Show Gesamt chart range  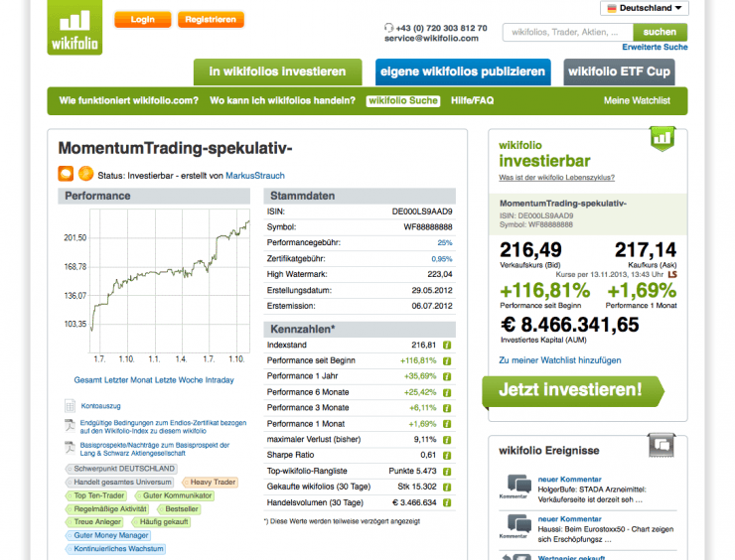[x=87, y=380]
